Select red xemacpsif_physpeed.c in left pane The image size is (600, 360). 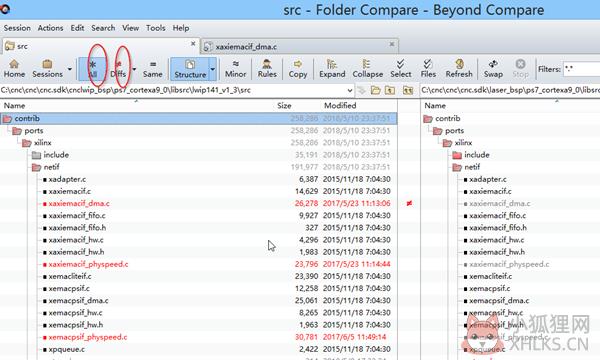pyautogui.click(x=88, y=337)
